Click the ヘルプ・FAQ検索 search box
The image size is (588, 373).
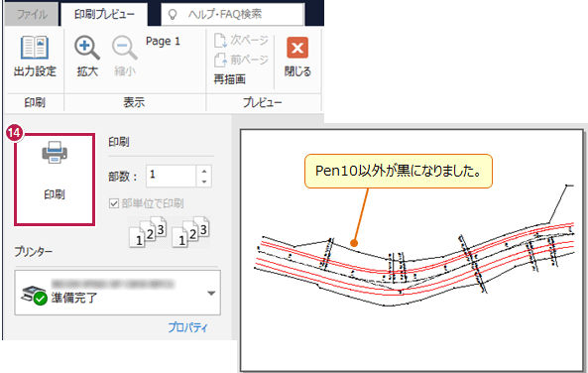coord(232,15)
